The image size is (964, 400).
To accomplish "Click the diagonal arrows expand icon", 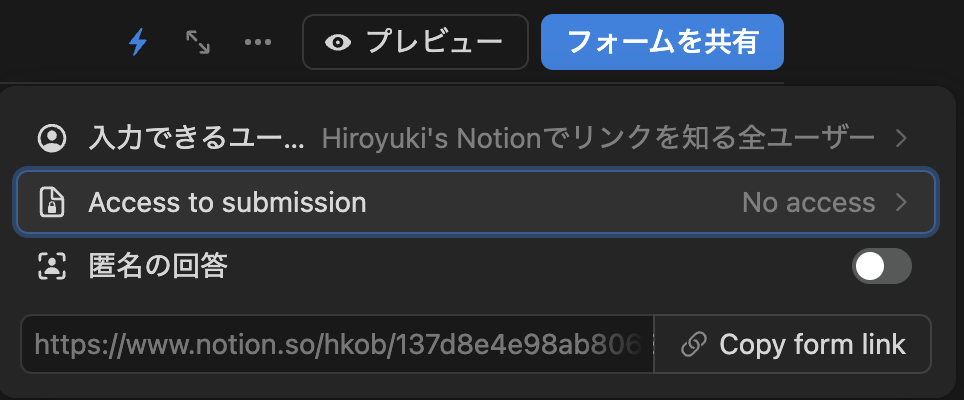I will point(198,42).
